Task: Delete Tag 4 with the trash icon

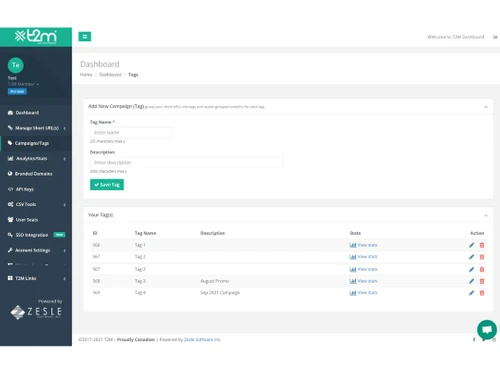Action: 482,293
